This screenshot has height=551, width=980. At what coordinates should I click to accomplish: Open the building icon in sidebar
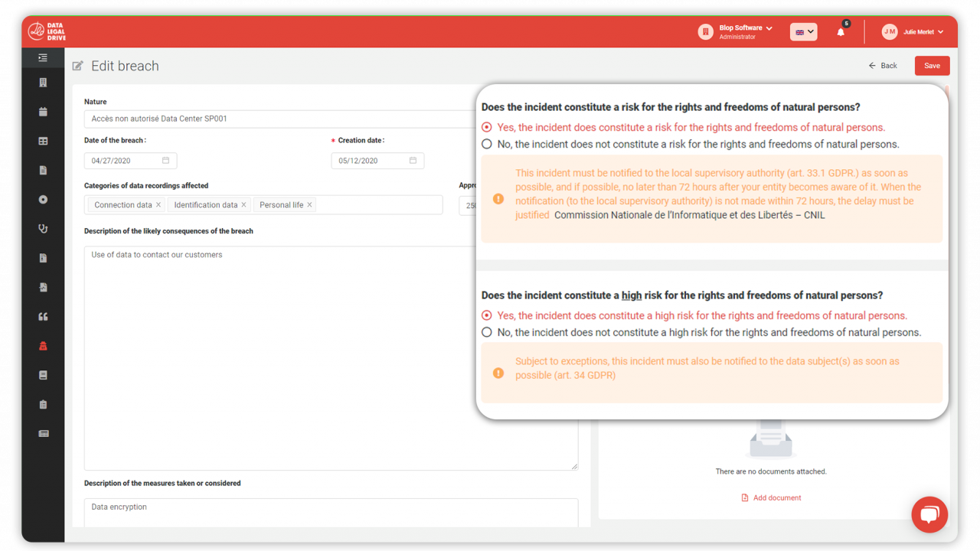43,83
